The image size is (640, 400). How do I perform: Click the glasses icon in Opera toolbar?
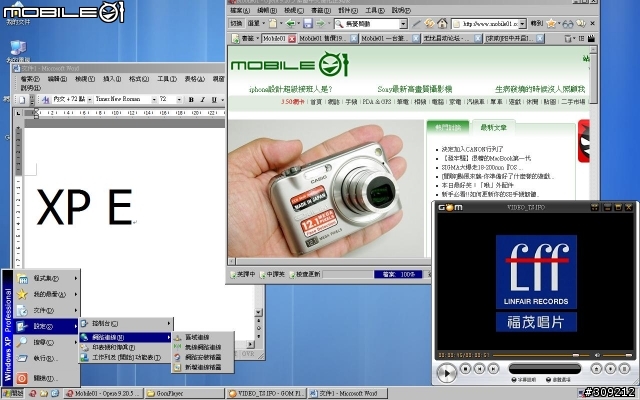click(567, 24)
